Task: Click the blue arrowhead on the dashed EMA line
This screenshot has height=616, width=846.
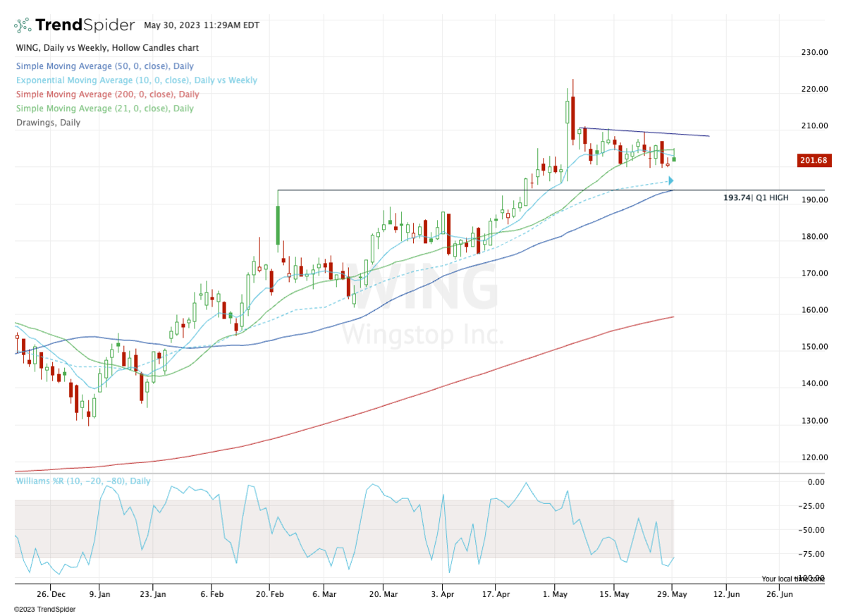Action: (x=670, y=181)
